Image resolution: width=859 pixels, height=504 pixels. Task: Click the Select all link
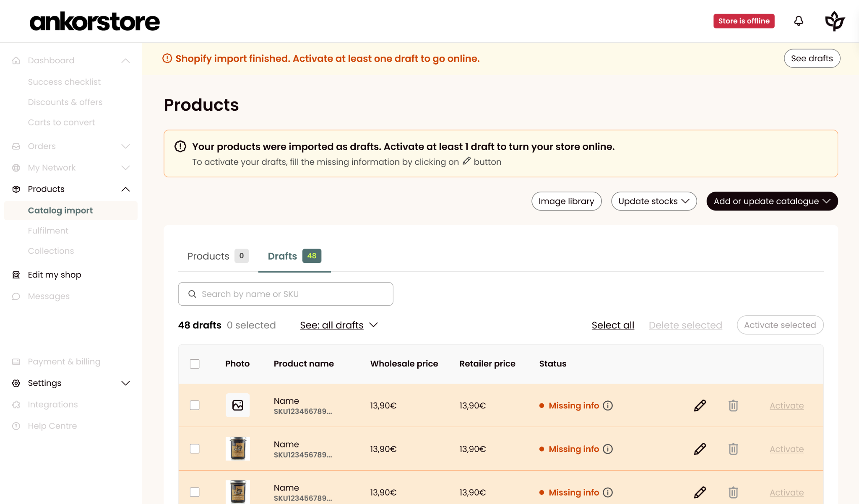pyautogui.click(x=613, y=325)
